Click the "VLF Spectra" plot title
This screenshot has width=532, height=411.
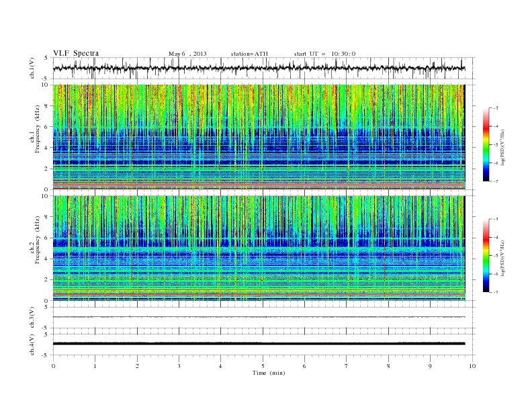(x=76, y=53)
